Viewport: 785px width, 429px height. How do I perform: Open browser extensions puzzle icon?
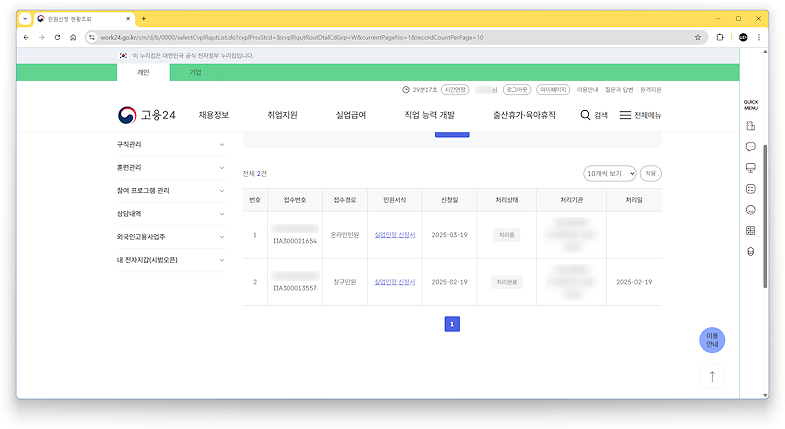pyautogui.click(x=720, y=38)
